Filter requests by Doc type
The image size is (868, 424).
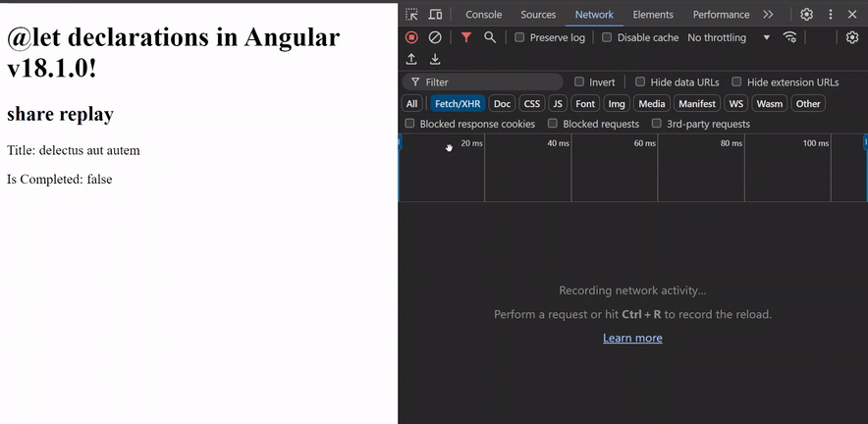(502, 103)
